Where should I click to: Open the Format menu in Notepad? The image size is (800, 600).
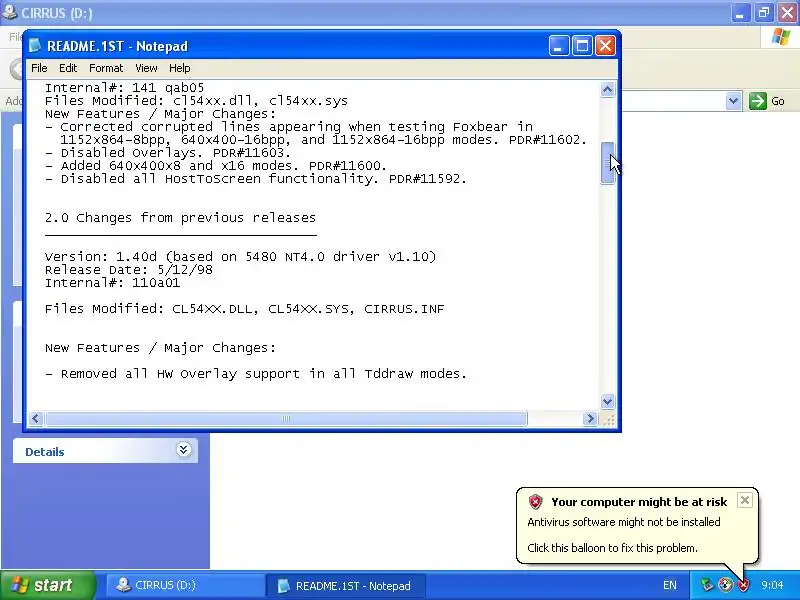106,68
